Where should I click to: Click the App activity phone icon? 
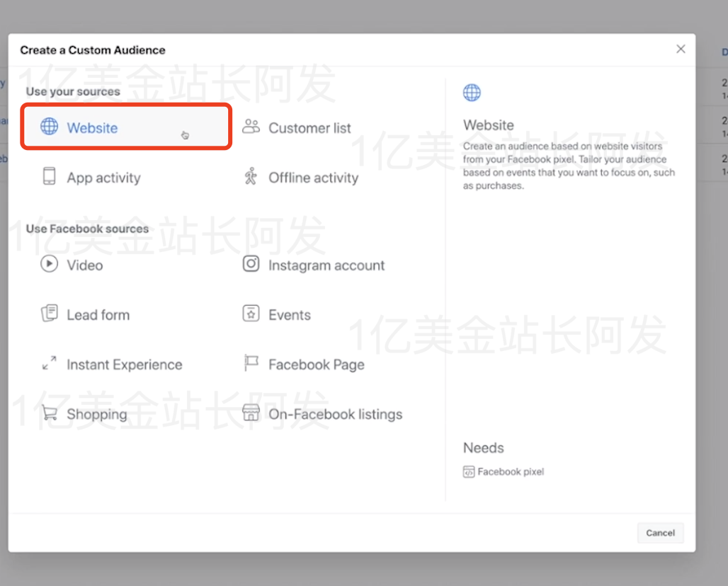49,178
